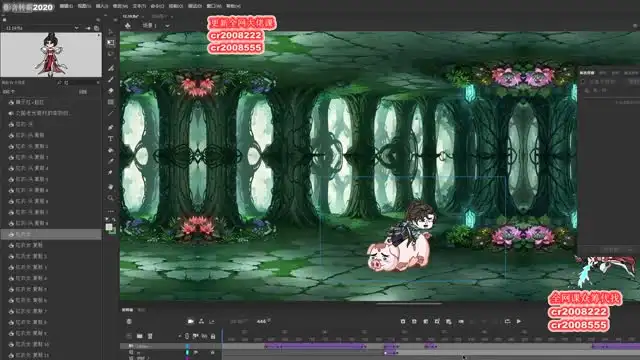Select the Paint Bucket tool
The height and width of the screenshot is (360, 640).
(111, 150)
